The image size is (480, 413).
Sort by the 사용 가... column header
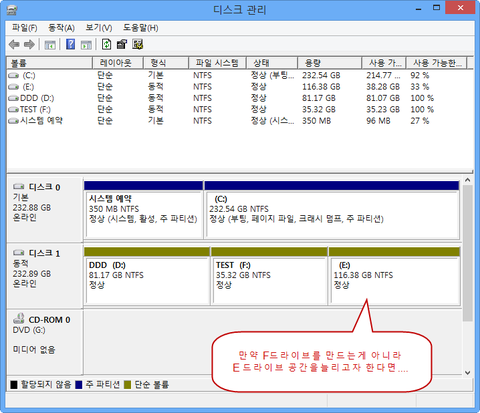pyautogui.click(x=384, y=63)
